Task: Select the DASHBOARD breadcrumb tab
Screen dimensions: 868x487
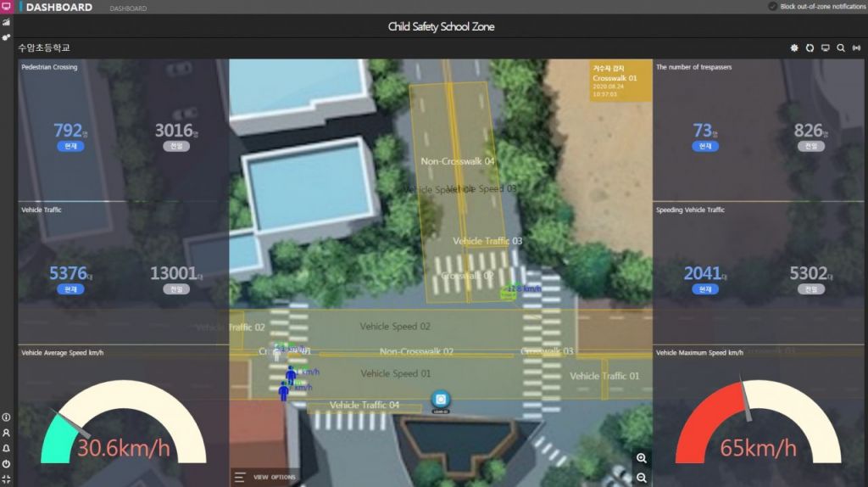Action: coord(128,8)
